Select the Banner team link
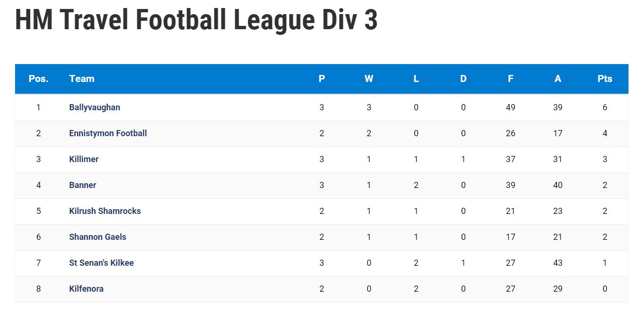Viewport: 644px width, 319px height. coord(82,185)
